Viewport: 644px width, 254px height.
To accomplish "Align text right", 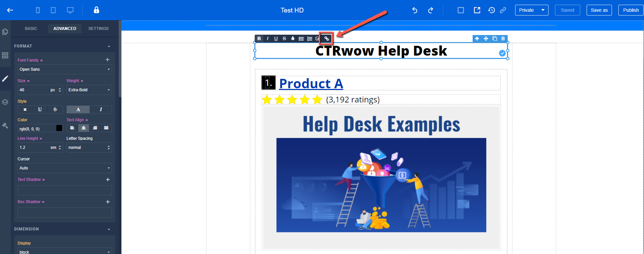I will click(95, 128).
